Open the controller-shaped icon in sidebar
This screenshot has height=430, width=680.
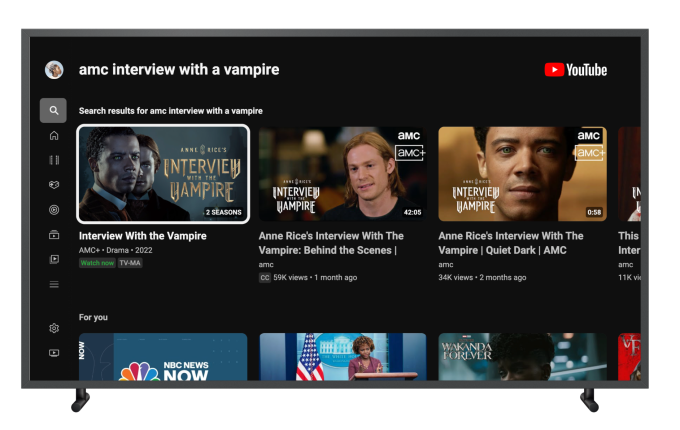pyautogui.click(x=54, y=185)
